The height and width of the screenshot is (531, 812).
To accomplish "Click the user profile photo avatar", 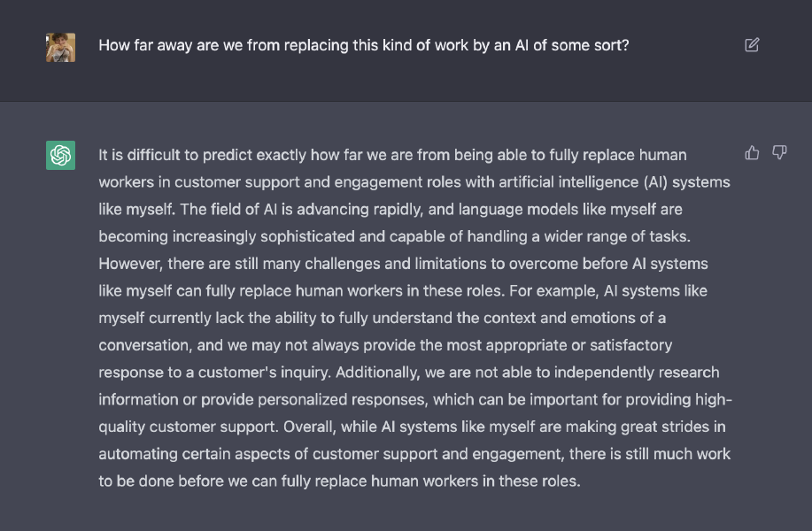I will (x=60, y=48).
